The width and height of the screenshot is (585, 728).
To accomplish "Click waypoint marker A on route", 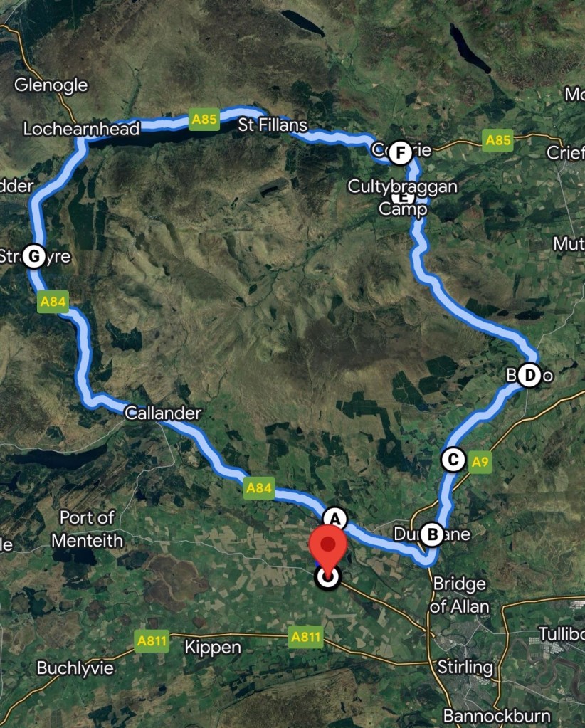I will tap(334, 519).
